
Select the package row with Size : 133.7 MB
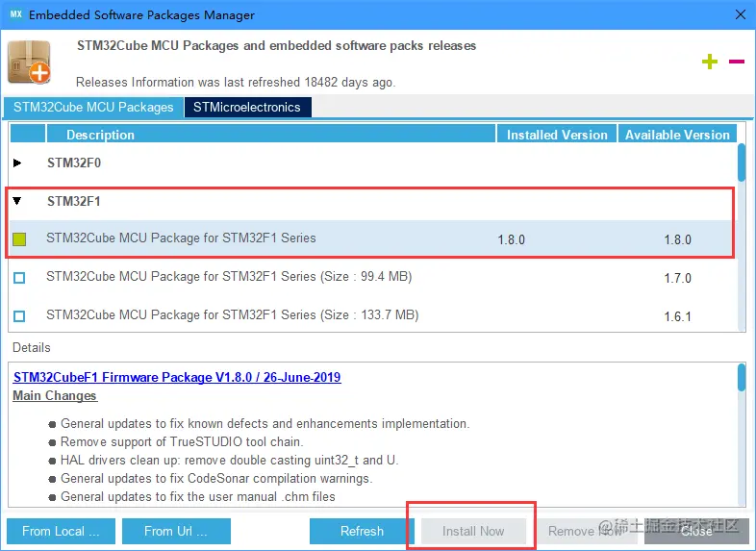373,315
